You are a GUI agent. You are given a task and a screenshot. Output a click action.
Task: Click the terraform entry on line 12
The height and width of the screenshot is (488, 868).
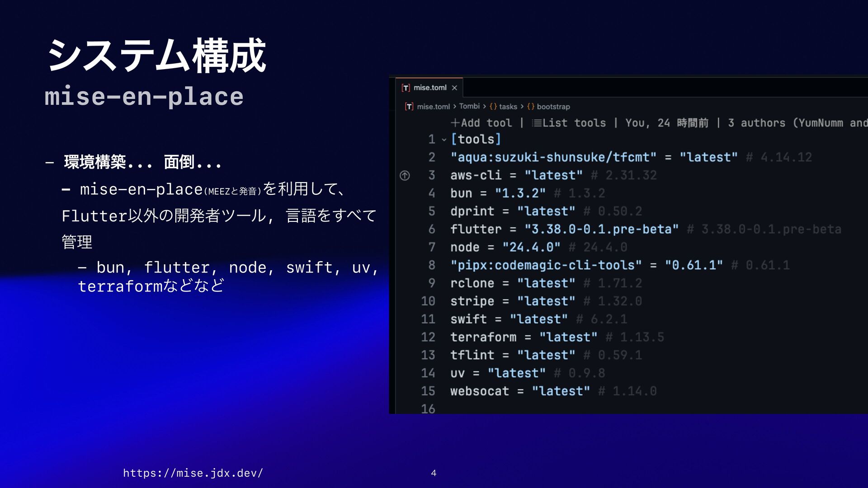pos(483,337)
